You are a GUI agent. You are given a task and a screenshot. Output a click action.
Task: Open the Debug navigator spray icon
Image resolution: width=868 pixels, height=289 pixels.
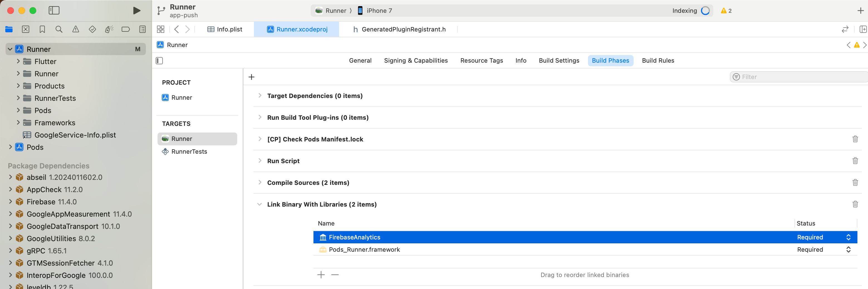tap(109, 29)
